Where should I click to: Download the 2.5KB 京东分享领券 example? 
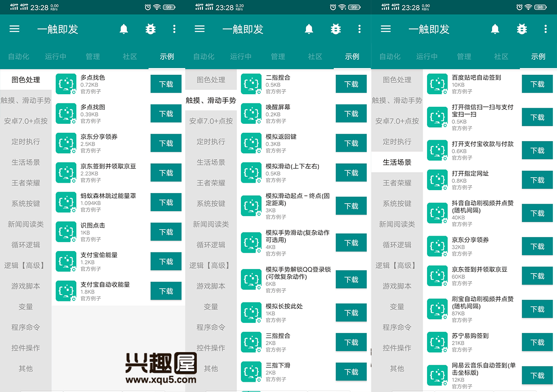click(x=166, y=143)
